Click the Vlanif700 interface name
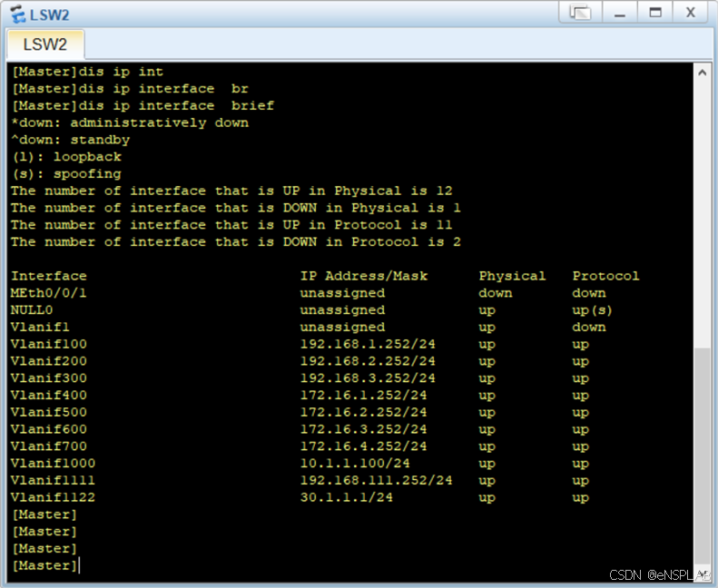 pyautogui.click(x=48, y=446)
